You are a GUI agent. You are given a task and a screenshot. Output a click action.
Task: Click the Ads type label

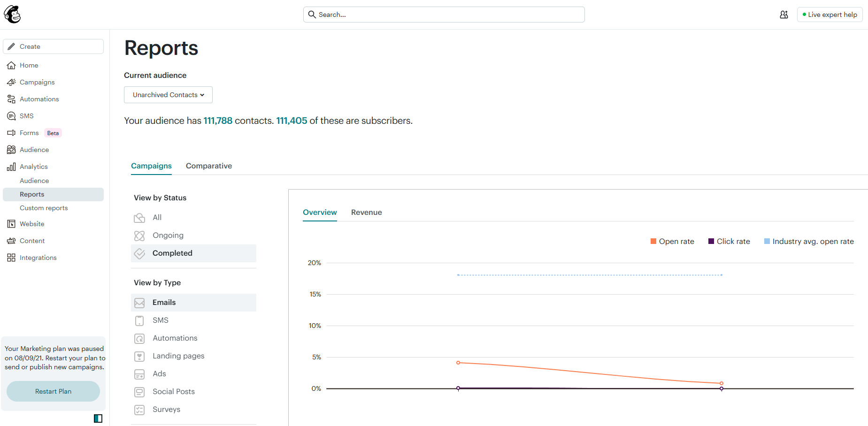pyautogui.click(x=159, y=374)
